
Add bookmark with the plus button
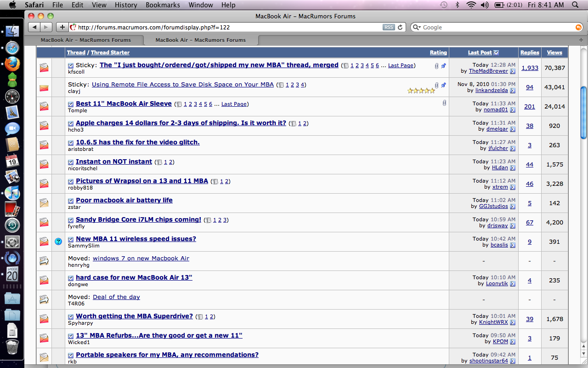click(x=62, y=27)
